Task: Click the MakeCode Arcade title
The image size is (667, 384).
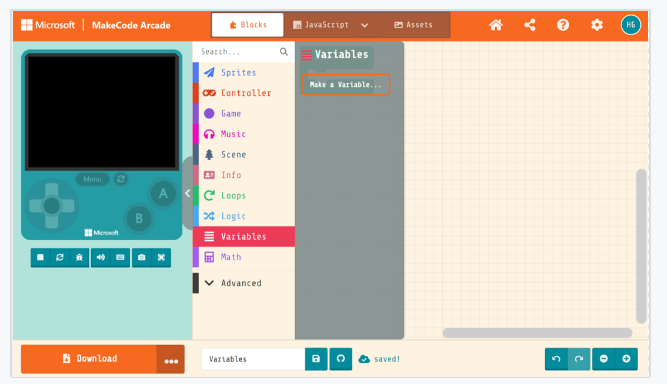Action: pyautogui.click(x=131, y=26)
